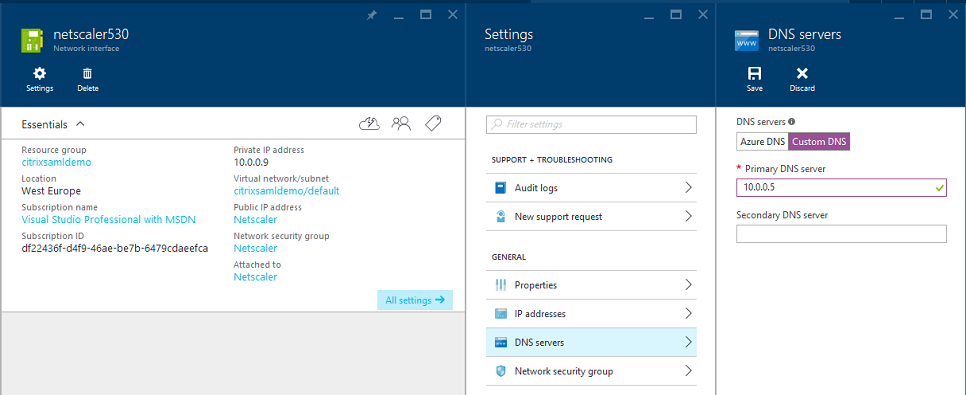Open the citrixsamldemo resource group link
This screenshot has height=395, width=966.
[56, 162]
